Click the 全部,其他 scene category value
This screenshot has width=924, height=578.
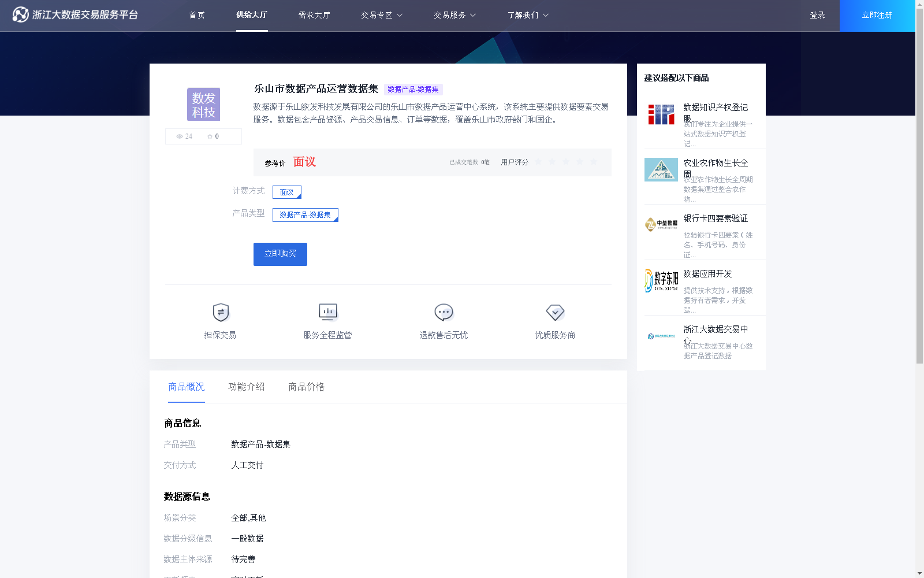248,518
